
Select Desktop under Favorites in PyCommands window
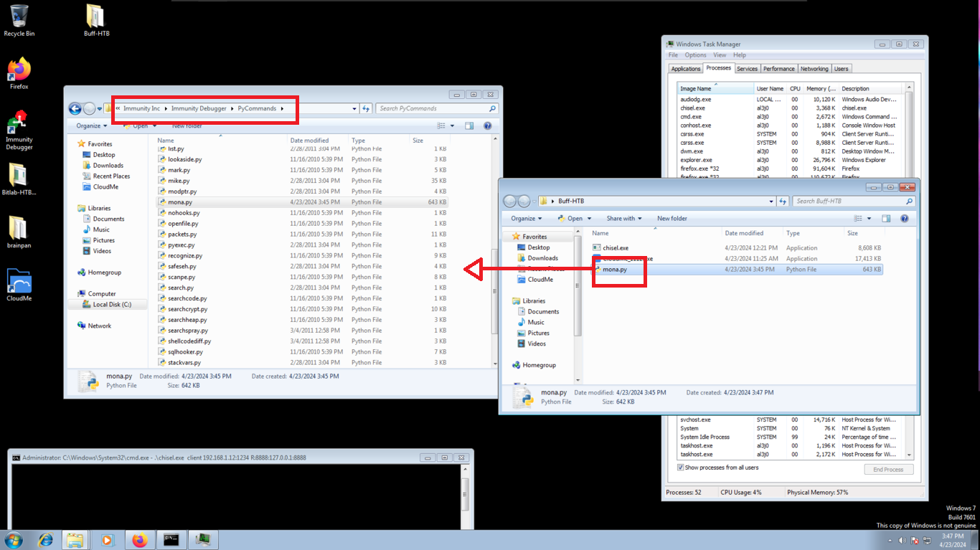(103, 155)
